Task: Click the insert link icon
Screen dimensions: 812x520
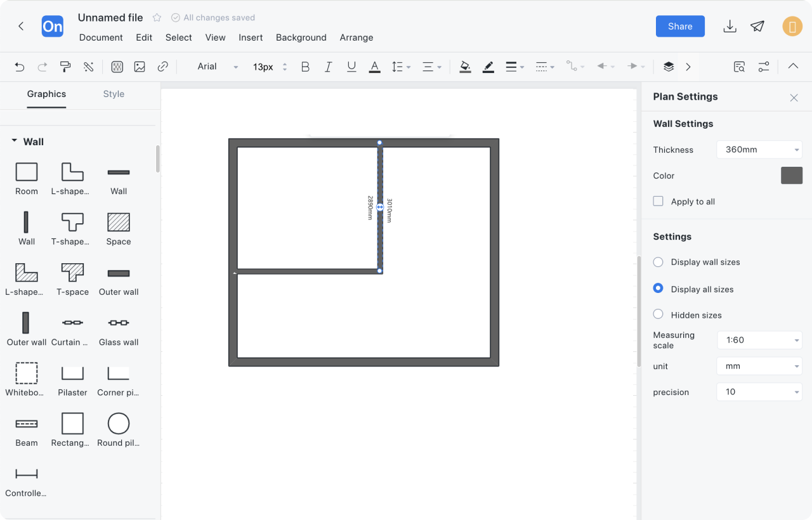Action: pyautogui.click(x=162, y=67)
